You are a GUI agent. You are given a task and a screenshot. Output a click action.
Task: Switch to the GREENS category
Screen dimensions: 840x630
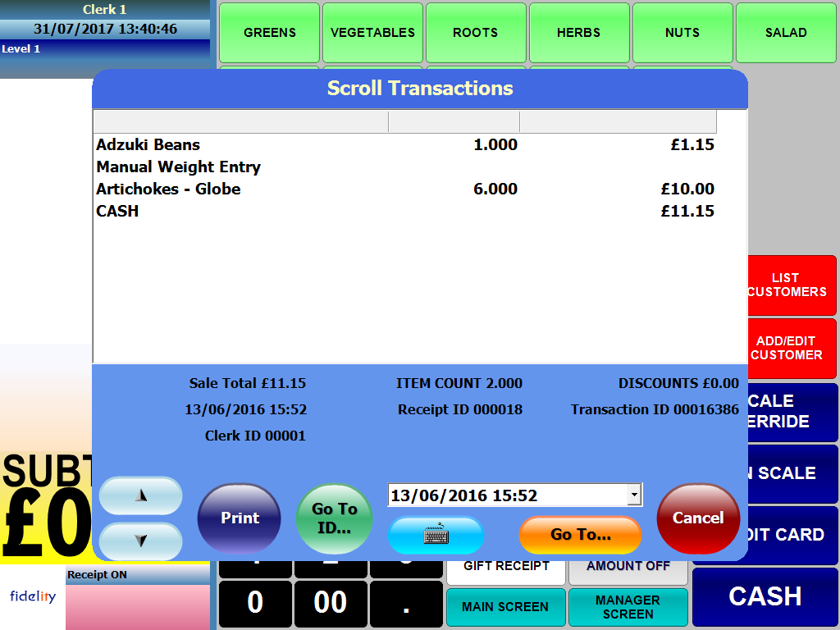click(x=269, y=33)
